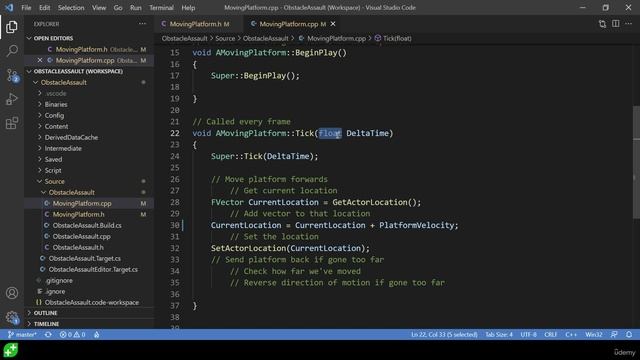
Task: Open the Search view in activity bar
Action: [x=12, y=51]
